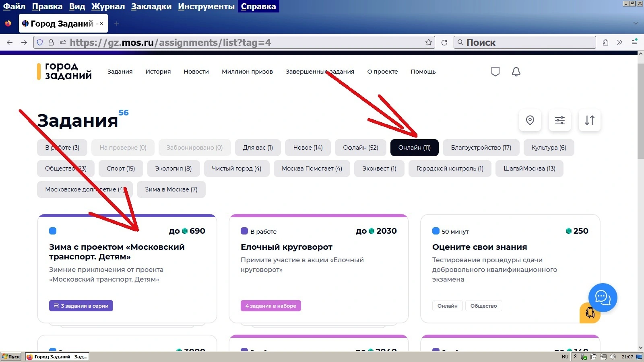Open О проекте page

click(x=382, y=72)
